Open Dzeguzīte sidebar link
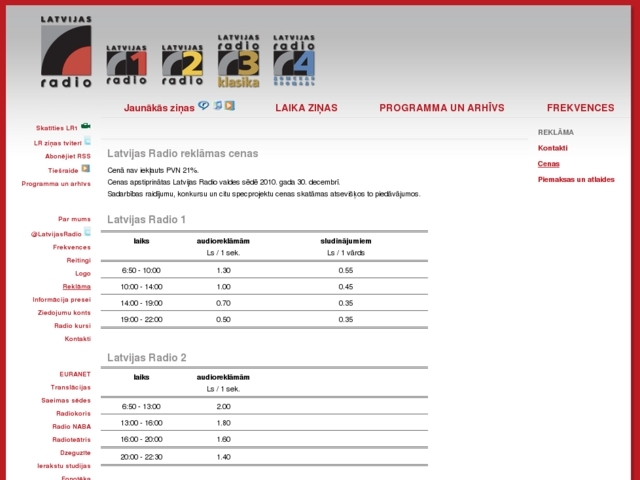 76,453
